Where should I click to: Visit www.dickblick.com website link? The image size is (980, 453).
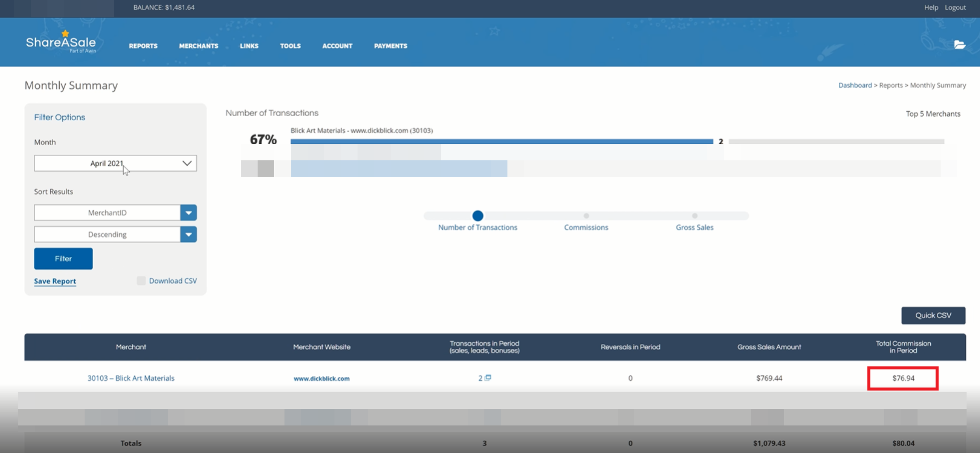coord(321,378)
